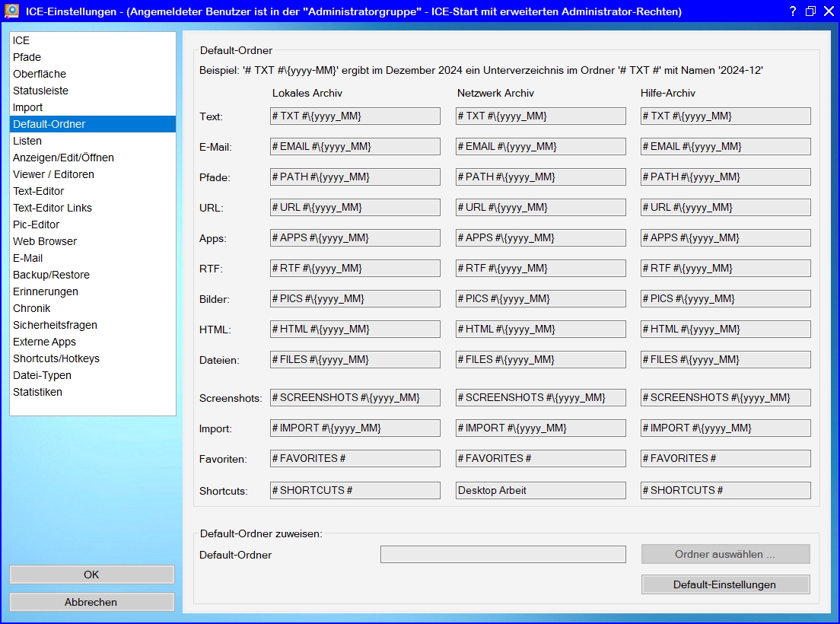Select Lokales Archiv Apps field
The image size is (840, 624).
(355, 238)
